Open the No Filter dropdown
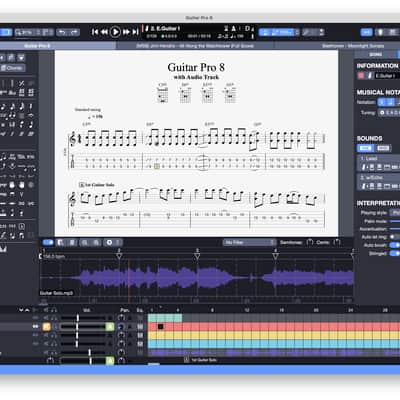 [249, 242]
